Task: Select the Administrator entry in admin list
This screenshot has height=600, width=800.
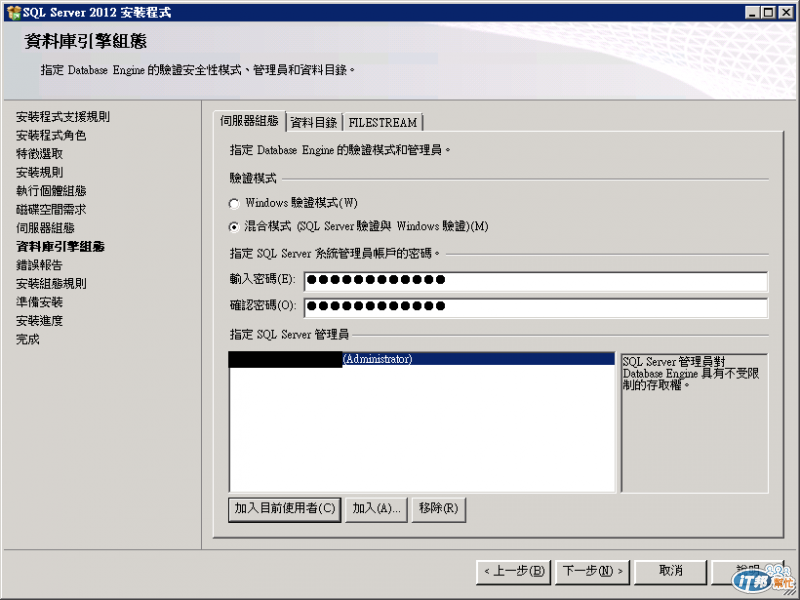Action: [x=421, y=359]
